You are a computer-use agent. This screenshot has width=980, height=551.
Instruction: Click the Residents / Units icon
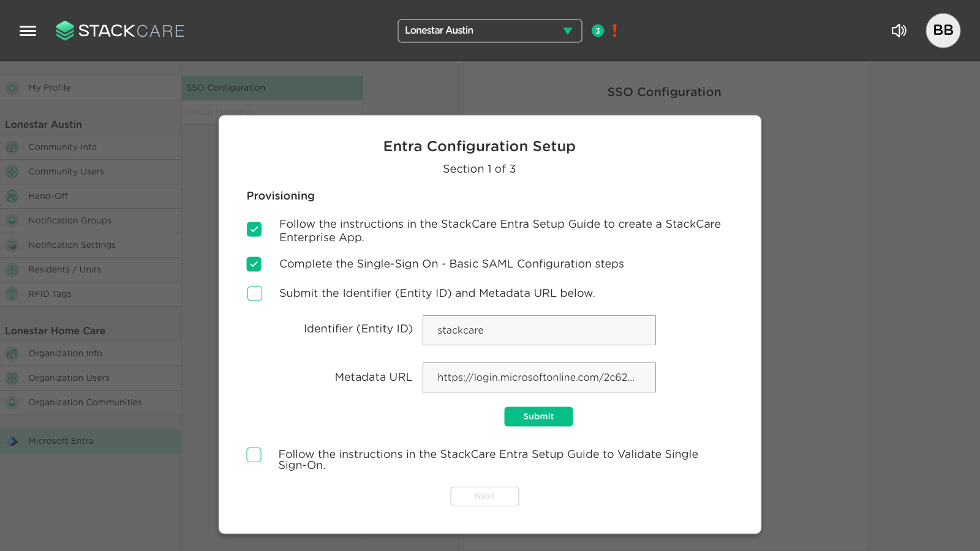[x=12, y=270]
